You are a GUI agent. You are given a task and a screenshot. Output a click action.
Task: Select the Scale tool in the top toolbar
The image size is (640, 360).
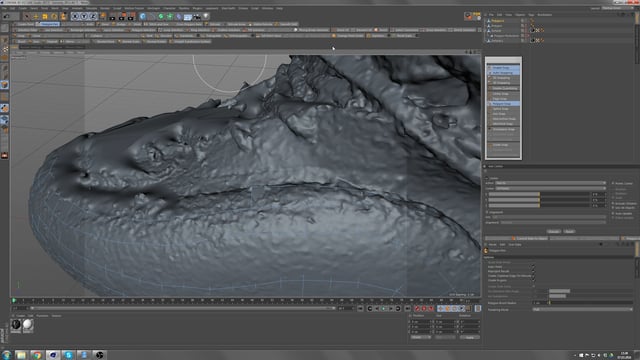45,16
